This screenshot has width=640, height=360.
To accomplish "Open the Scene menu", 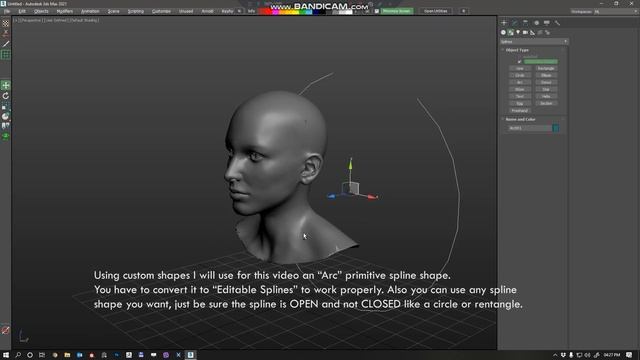I will pos(113,11).
